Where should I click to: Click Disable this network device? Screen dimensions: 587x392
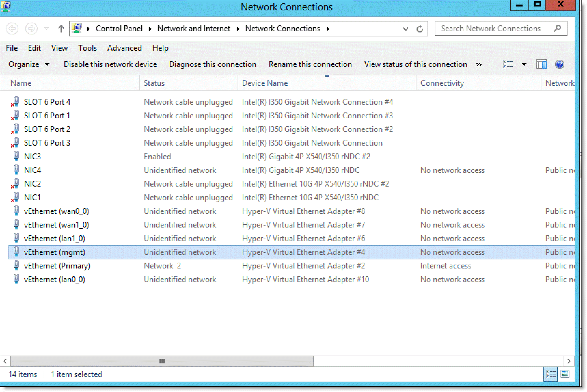click(110, 64)
